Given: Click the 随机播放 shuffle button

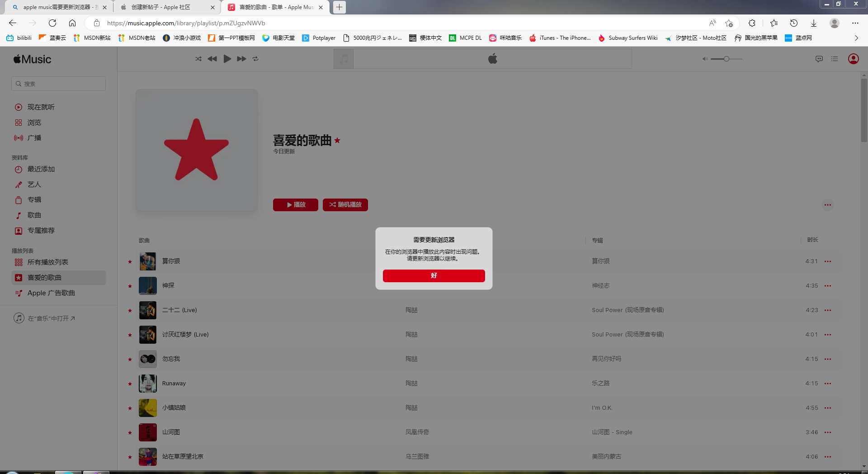Looking at the screenshot, I should click(x=345, y=205).
